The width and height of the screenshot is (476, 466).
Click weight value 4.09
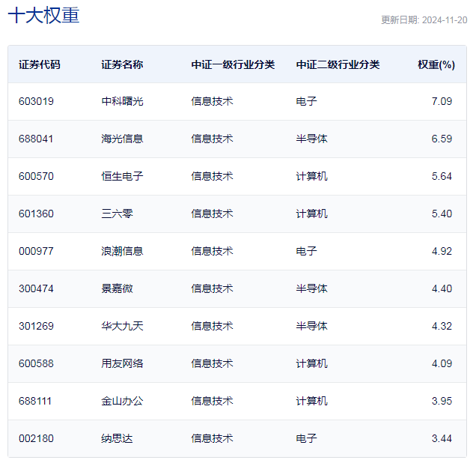pyautogui.click(x=442, y=363)
